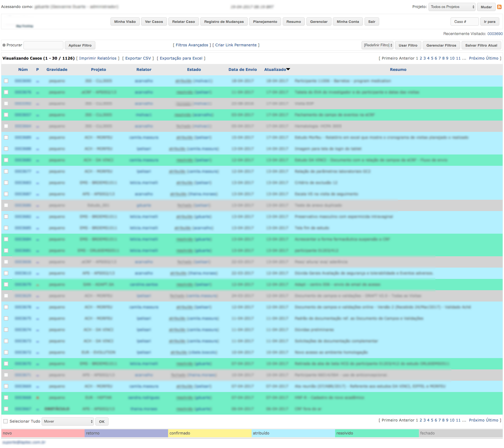This screenshot has width=504, height=448.
Task: Sort by the P priority column
Action: [x=37, y=70]
